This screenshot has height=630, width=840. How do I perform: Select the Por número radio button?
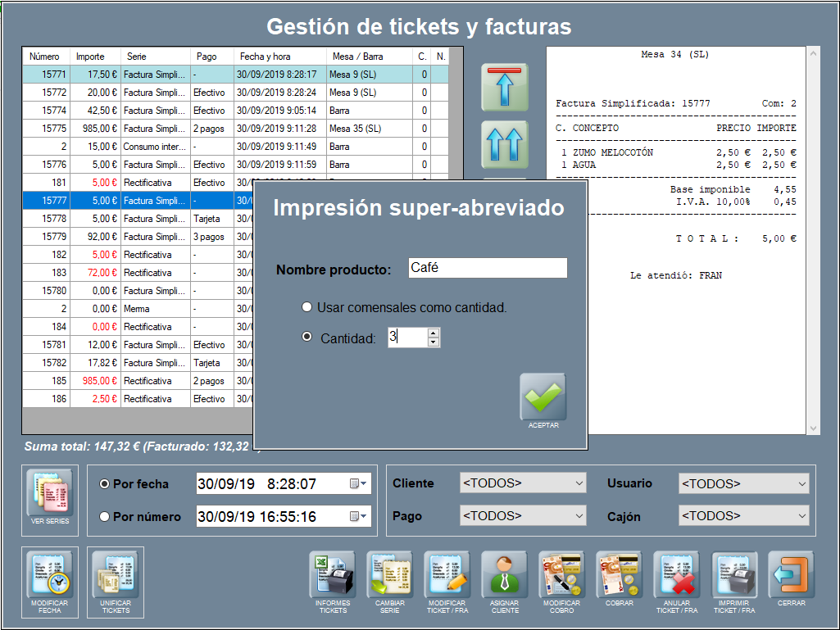coord(104,517)
